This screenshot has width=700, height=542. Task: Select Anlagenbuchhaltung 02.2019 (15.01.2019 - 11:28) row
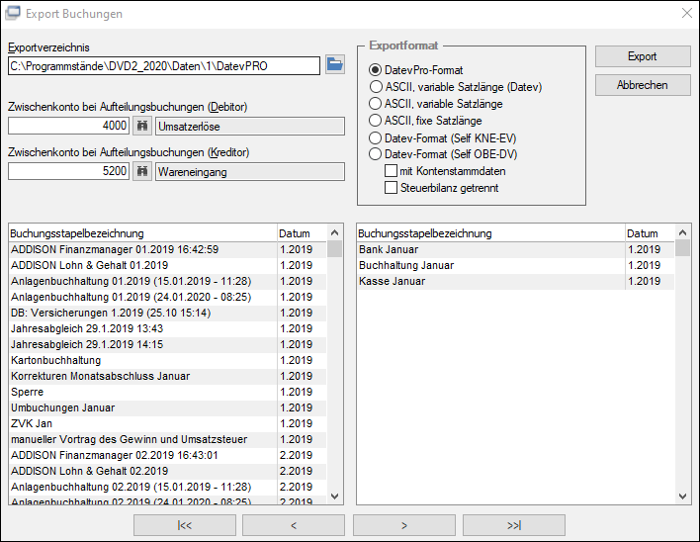pyautogui.click(x=167, y=487)
